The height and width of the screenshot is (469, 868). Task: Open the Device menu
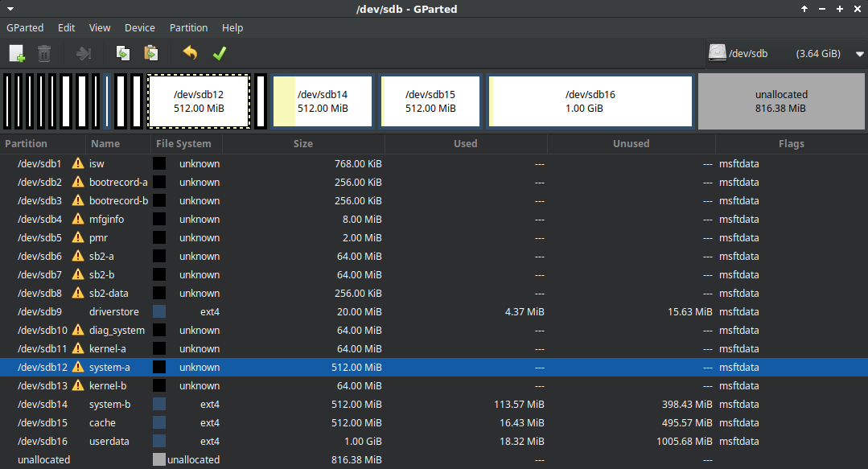pos(139,27)
